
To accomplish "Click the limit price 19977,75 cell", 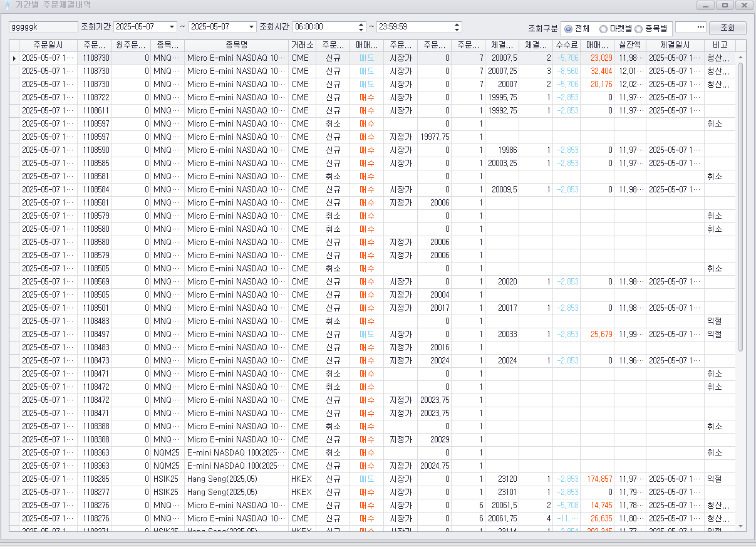I will click(x=434, y=137).
